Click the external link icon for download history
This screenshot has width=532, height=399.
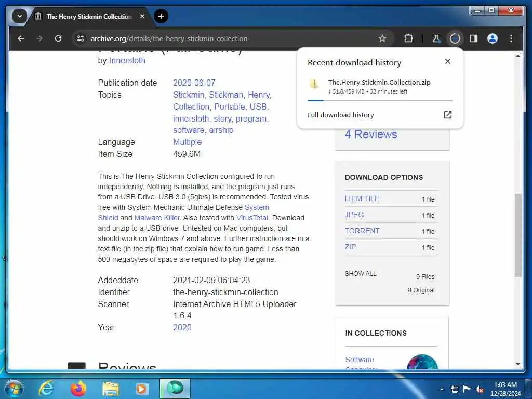[x=447, y=115]
